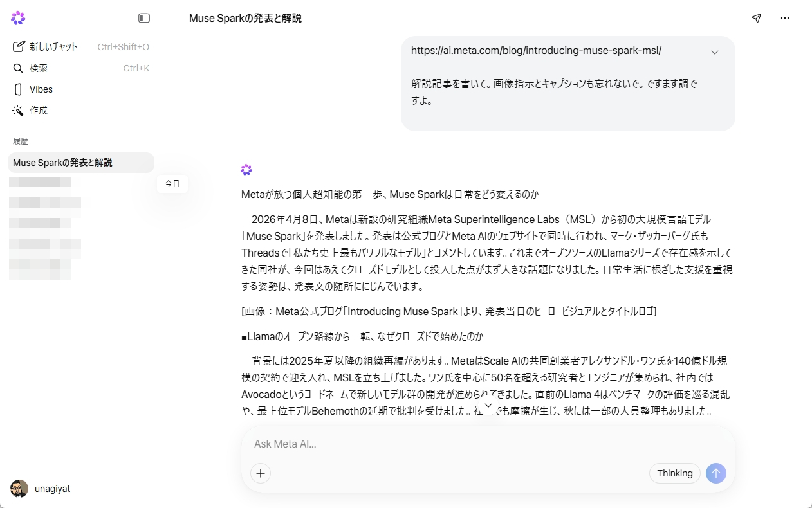Send the message with the arrow button

point(715,473)
